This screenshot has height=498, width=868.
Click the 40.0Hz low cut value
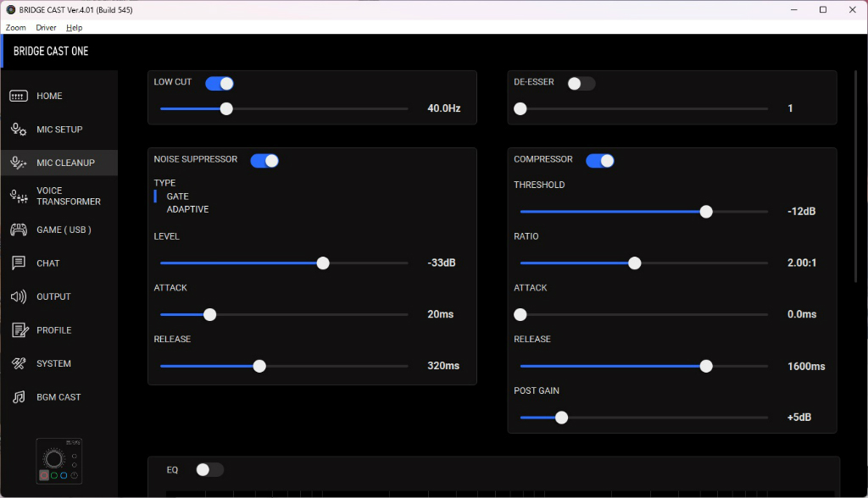pos(444,108)
